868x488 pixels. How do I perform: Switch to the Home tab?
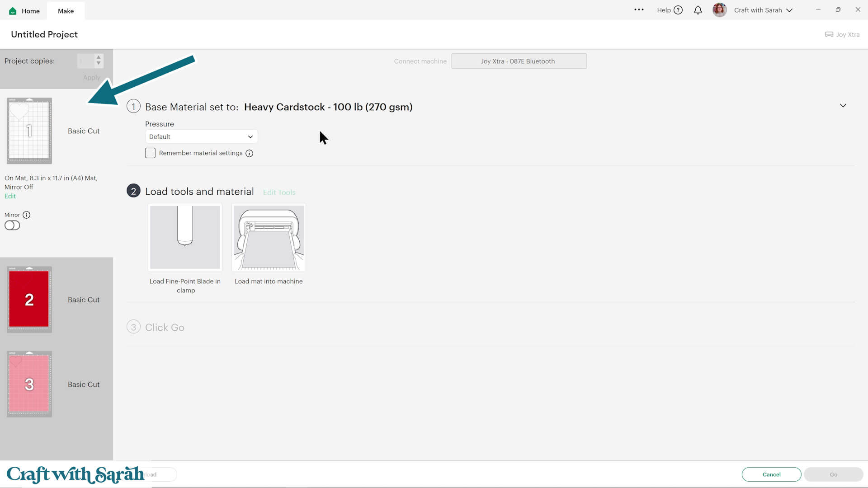30,11
